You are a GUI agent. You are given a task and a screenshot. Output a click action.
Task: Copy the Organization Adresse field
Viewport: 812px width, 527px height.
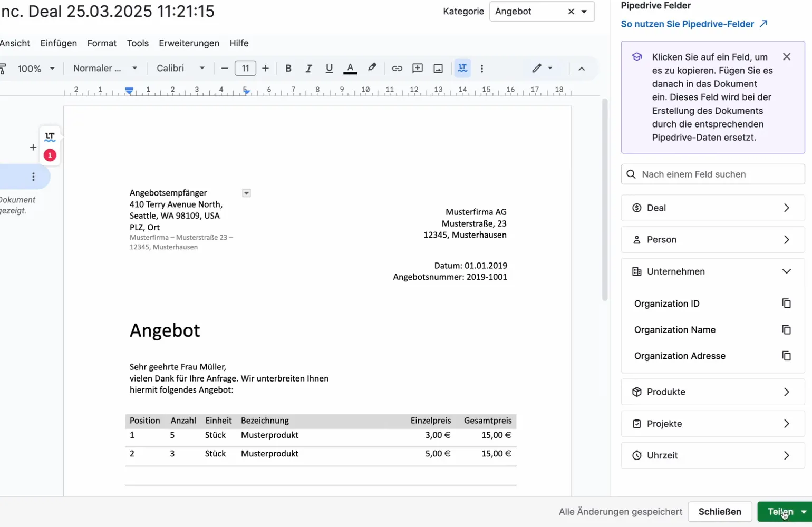point(786,356)
